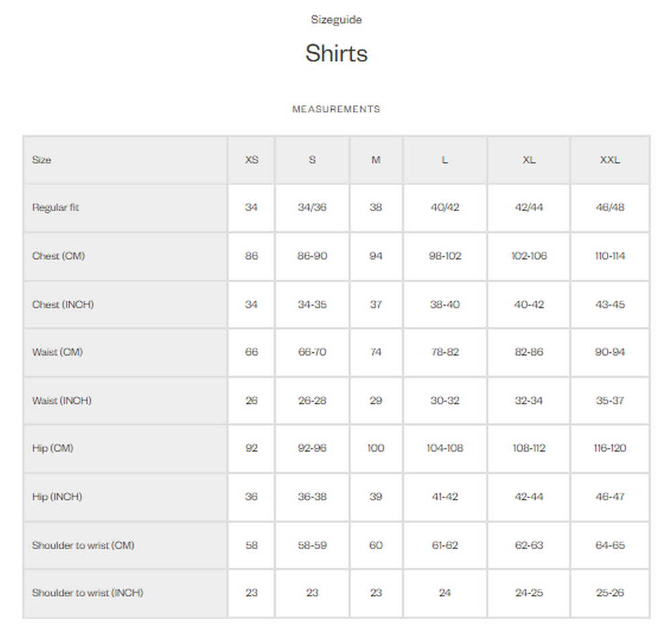
Task: Click Shoulder to wrist (CM) row label
Action: pyautogui.click(x=83, y=545)
